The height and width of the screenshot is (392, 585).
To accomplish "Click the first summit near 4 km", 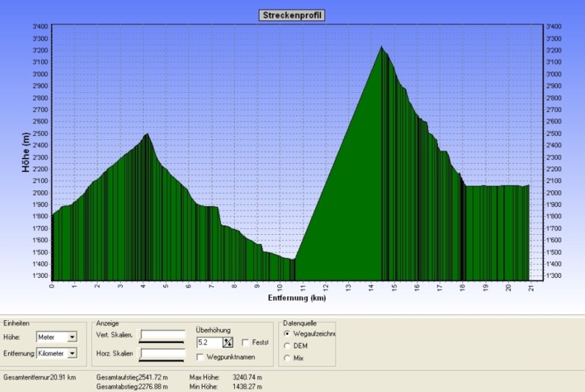I will (x=148, y=134).
